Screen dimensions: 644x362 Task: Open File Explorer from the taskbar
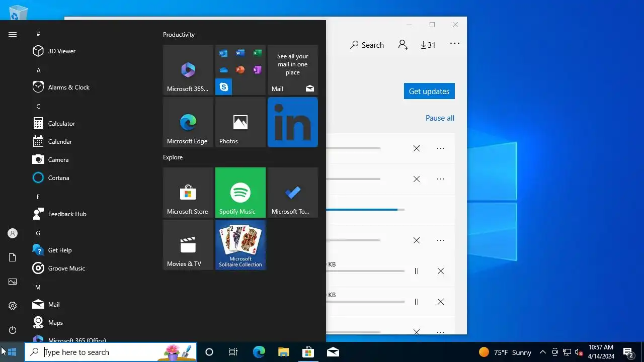pyautogui.click(x=283, y=352)
